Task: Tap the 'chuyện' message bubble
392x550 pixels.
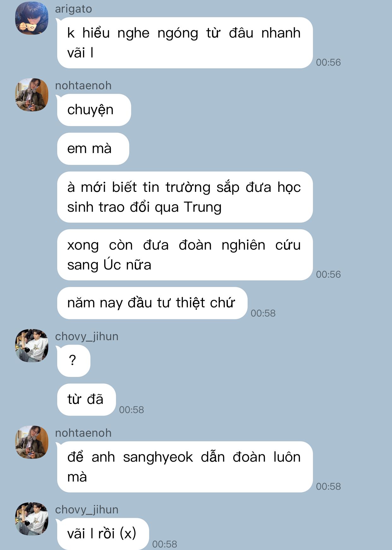Action: (94, 110)
